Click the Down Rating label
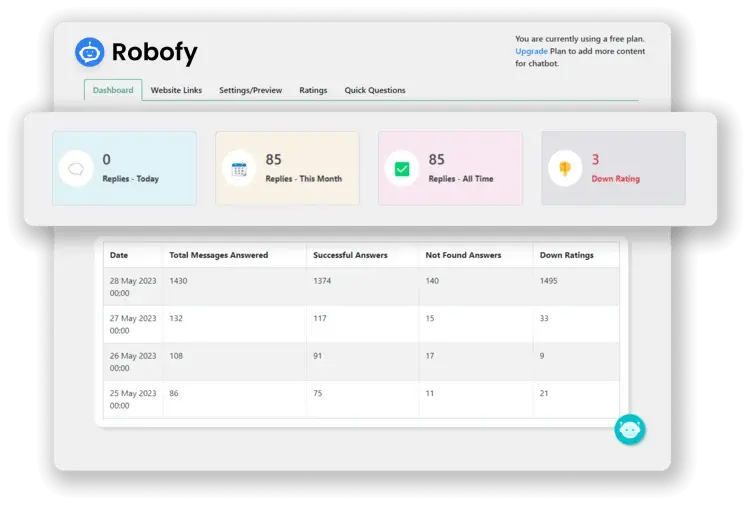Image resolution: width=750 pixels, height=505 pixels. 616,178
